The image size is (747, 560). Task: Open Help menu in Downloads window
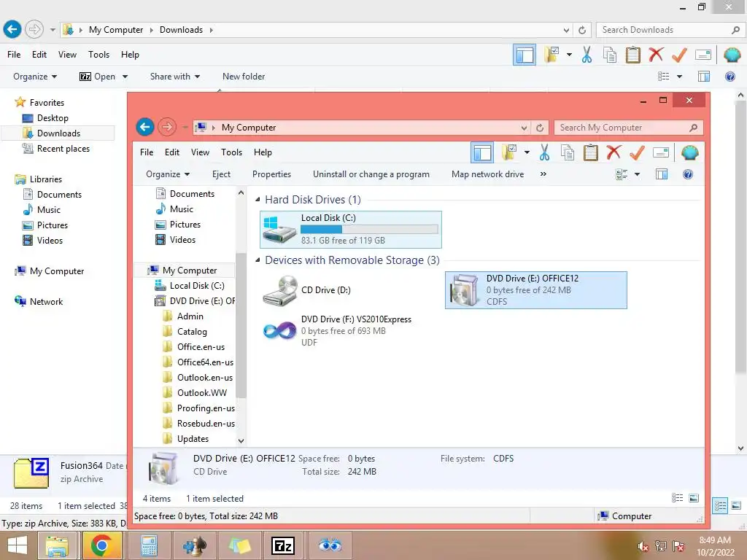(130, 54)
